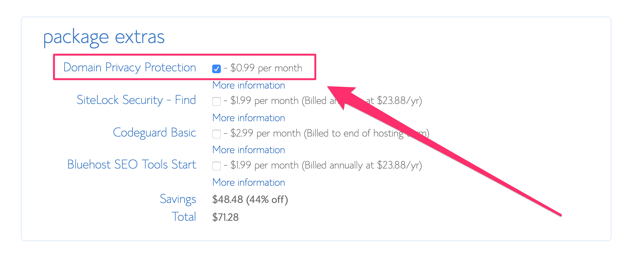644x254 pixels.
Task: Open More information under Bluehost SEO Tools
Action: (x=248, y=182)
